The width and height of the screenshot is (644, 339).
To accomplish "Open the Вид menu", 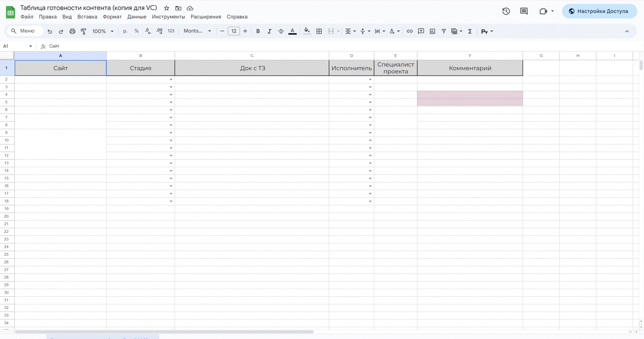I will [x=67, y=17].
